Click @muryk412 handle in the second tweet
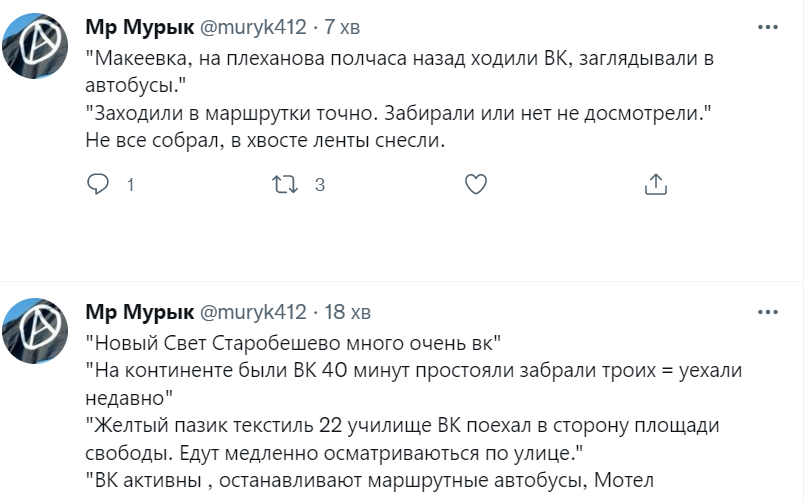 pyautogui.click(x=254, y=312)
